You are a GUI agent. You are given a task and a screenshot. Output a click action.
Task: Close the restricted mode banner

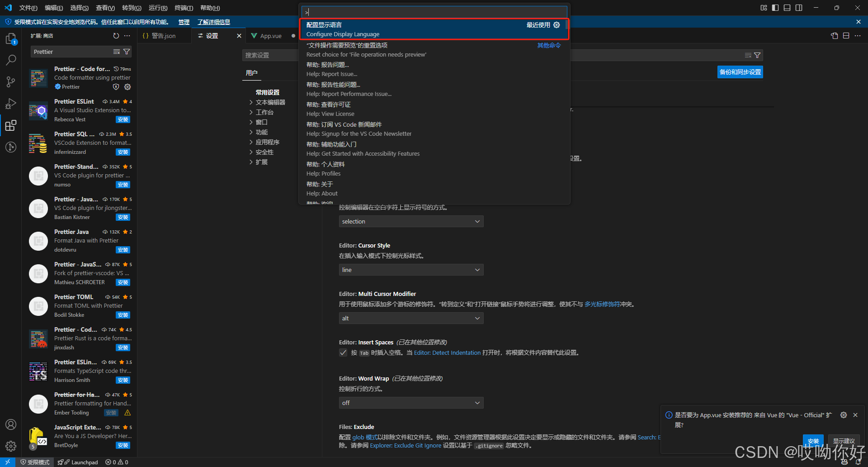click(x=859, y=22)
